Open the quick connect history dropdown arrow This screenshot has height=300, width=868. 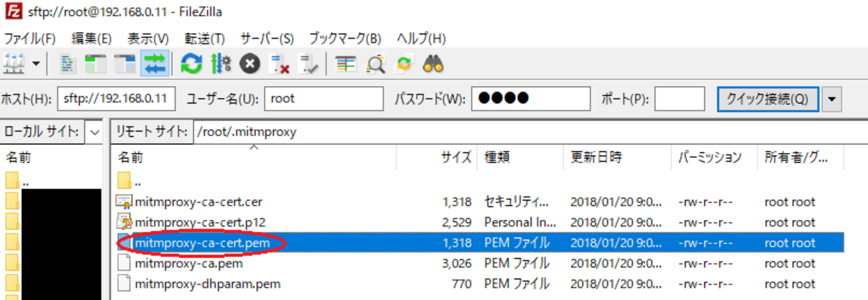click(x=831, y=99)
